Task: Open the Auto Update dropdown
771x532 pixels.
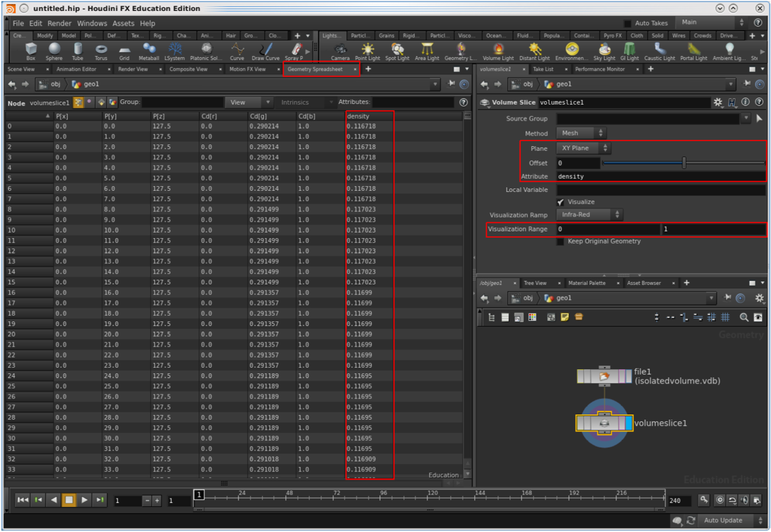Action: point(733,520)
